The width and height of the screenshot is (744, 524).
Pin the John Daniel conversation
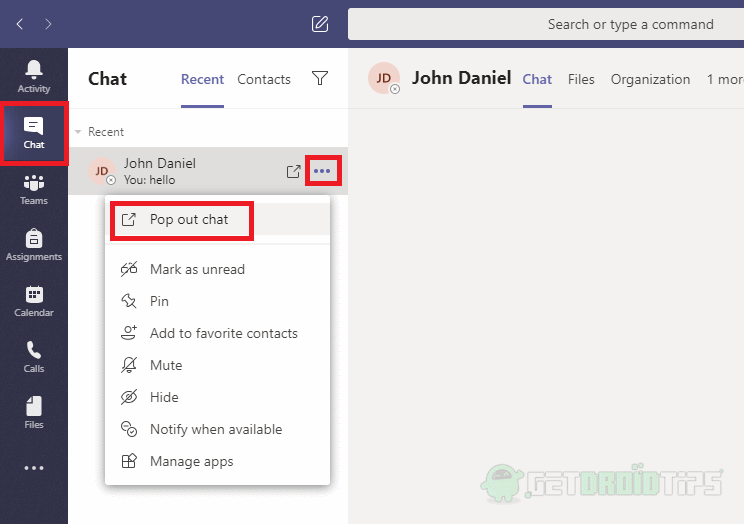tap(217, 301)
